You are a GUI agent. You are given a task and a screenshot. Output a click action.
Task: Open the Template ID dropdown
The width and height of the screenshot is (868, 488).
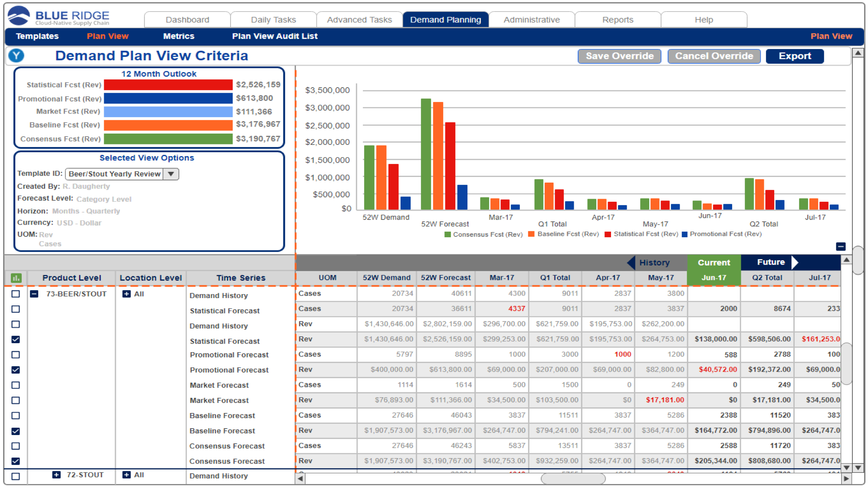coord(171,174)
